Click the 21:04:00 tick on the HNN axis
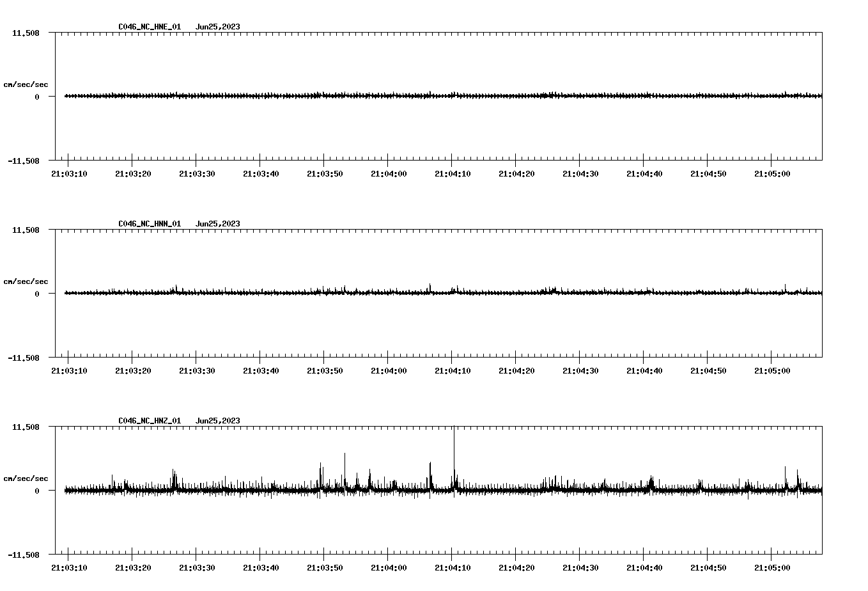Screen dimensions: 868x591 point(389,370)
